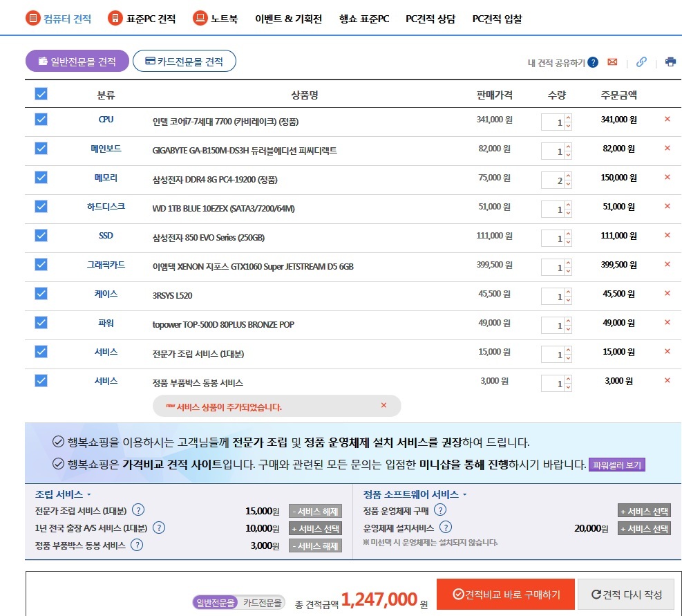Image resolution: width=682 pixels, height=616 pixels.
Task: Click the 그래픽카드 category link
Action: (x=106, y=265)
